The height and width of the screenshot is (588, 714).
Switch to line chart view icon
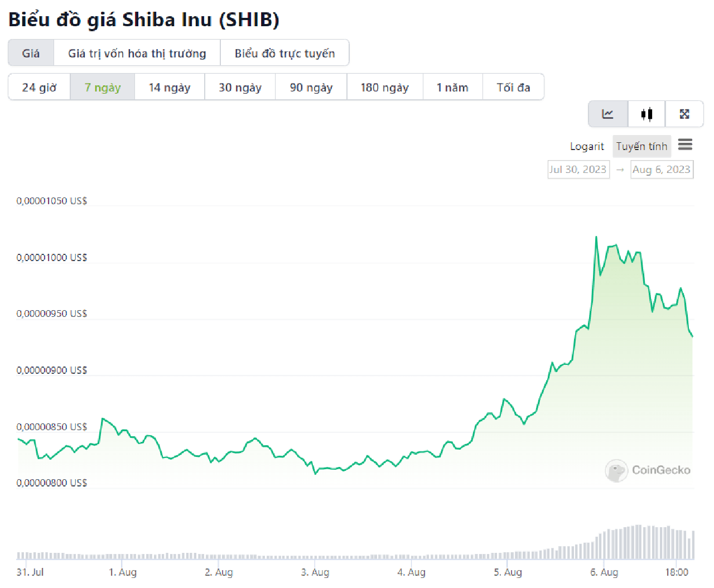coord(608,114)
